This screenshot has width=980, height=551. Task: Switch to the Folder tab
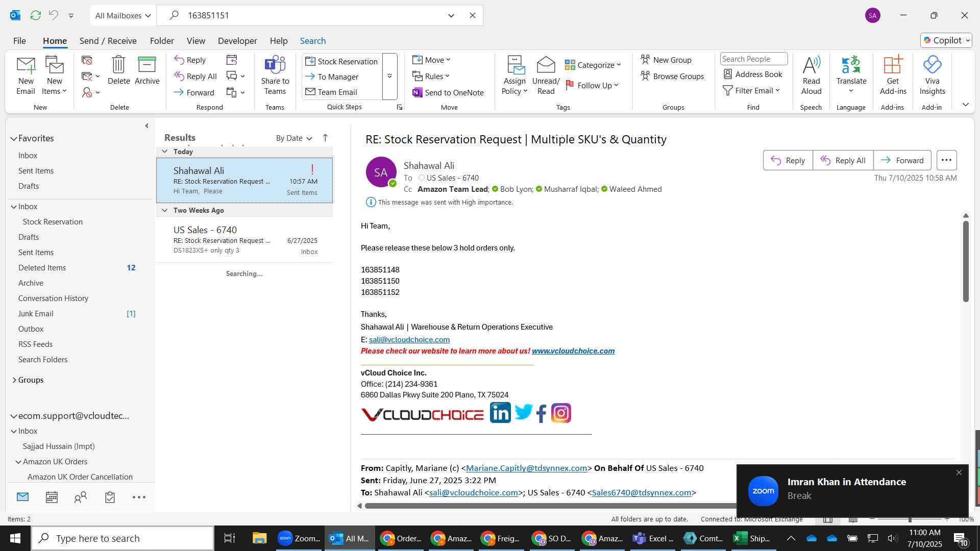(x=162, y=41)
